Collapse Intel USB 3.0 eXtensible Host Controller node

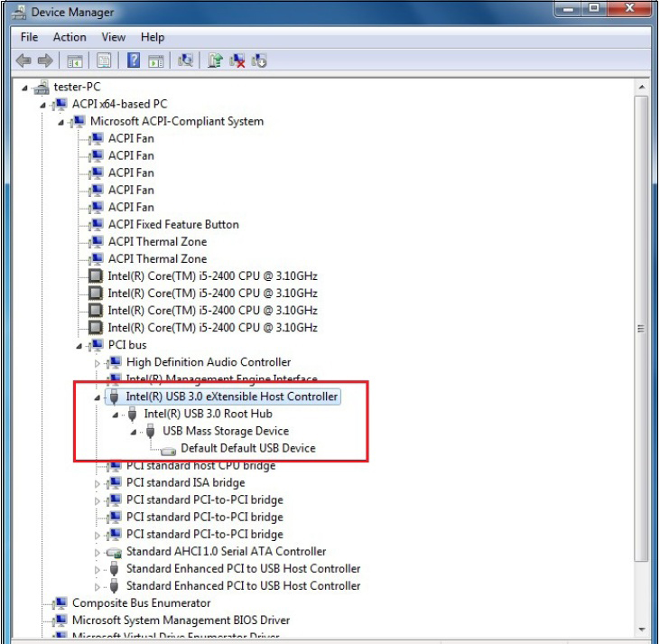click(98, 397)
